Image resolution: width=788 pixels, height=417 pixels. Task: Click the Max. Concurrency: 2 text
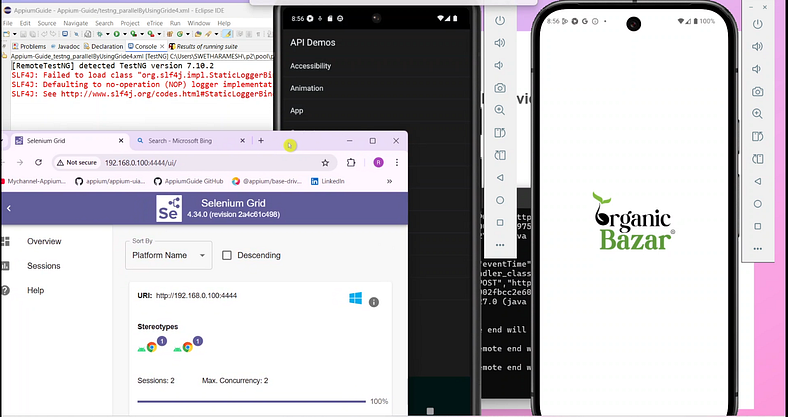[x=235, y=381]
